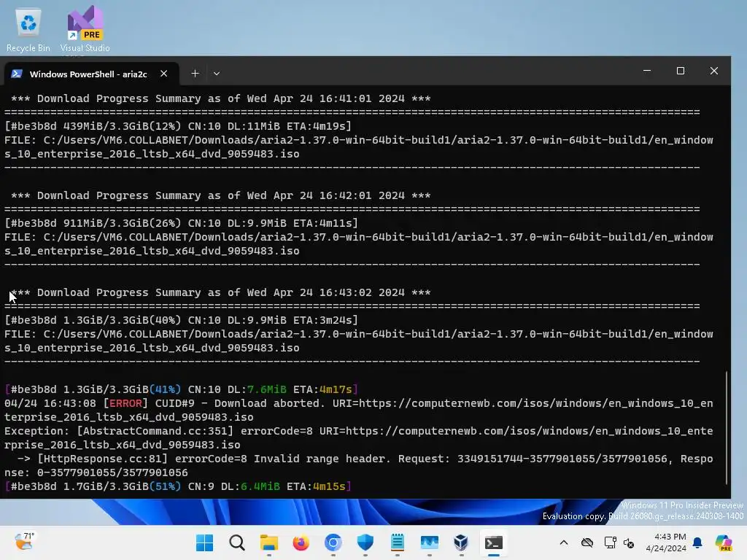Open the notification bell
This screenshot has width=747, height=560.
tap(697, 542)
